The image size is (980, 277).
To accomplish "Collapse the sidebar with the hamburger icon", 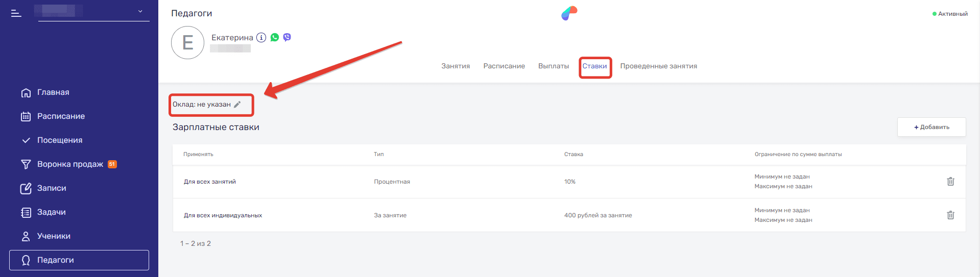I will (x=16, y=13).
